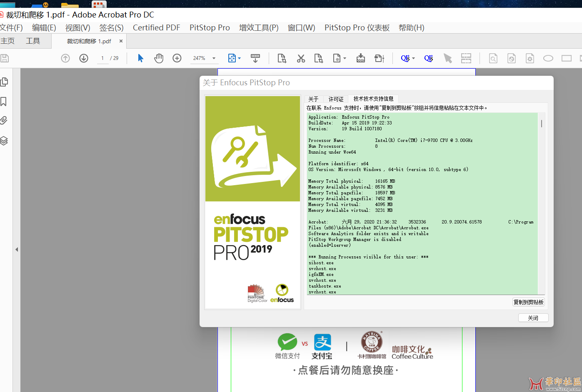The width and height of the screenshot is (582, 392).
Task: Open the PitStop Pro 仪表板 menu
Action: [357, 27]
